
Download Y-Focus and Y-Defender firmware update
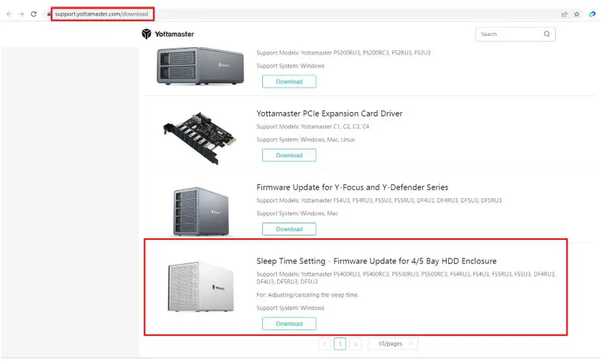tap(289, 229)
